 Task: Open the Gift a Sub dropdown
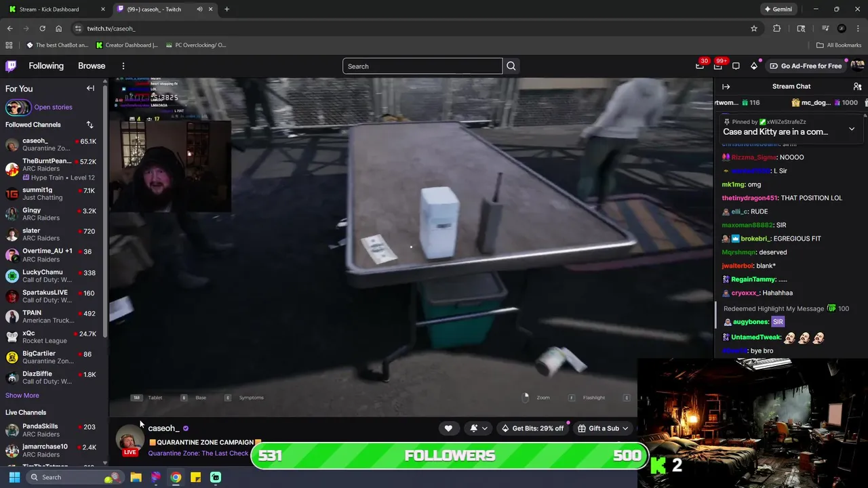click(603, 428)
